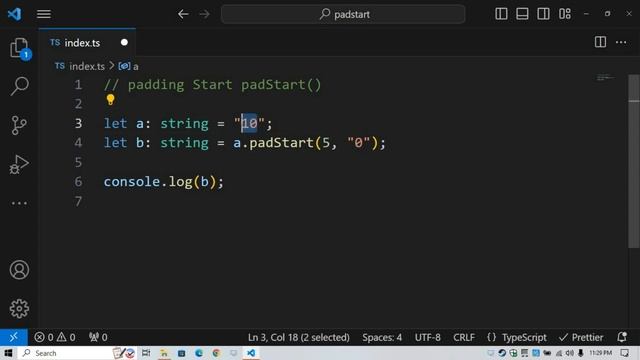Toggle the primary side bar layout icon
This screenshot has width=640, height=360.
point(501,14)
